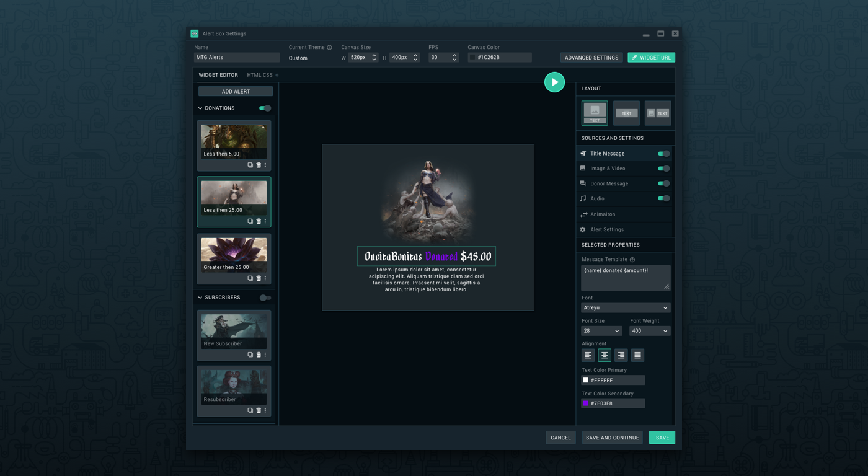Click the Lorem ipsum donor message text

coord(427,280)
